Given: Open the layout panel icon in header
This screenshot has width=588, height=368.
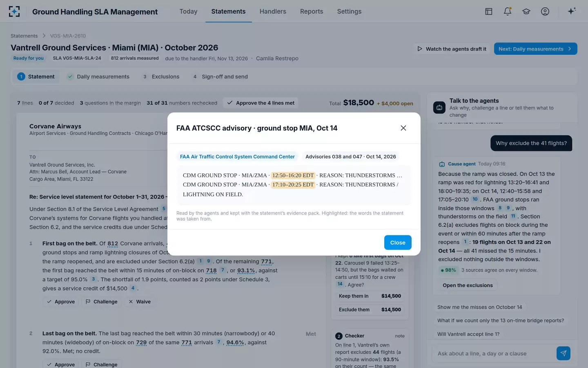Looking at the screenshot, I should [x=489, y=11].
